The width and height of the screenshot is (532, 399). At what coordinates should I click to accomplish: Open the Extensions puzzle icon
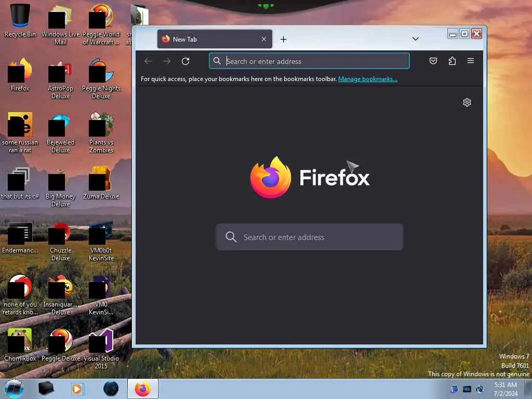point(452,61)
